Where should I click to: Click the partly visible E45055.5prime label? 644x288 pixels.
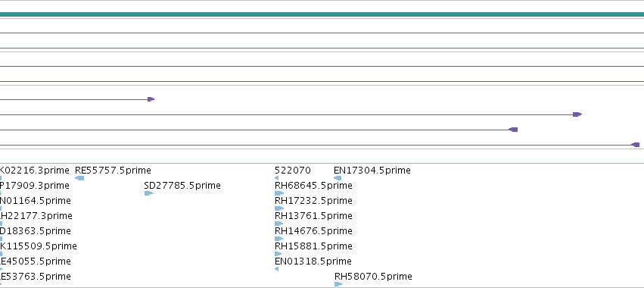pos(36,261)
